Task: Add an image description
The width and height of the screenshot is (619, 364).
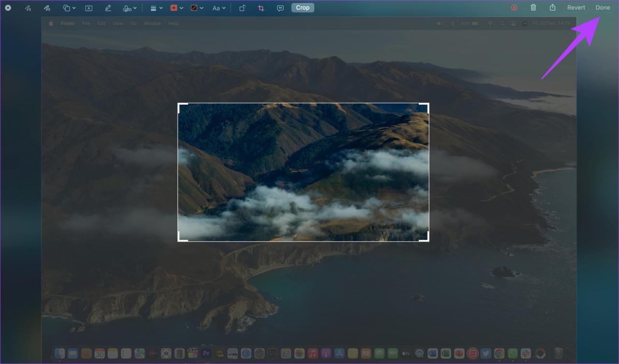Action: pyautogui.click(x=280, y=8)
